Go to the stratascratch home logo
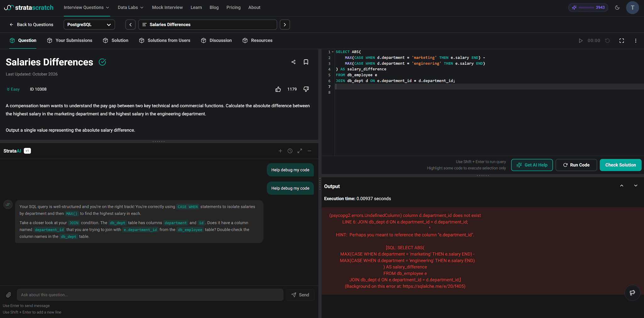 click(x=29, y=8)
